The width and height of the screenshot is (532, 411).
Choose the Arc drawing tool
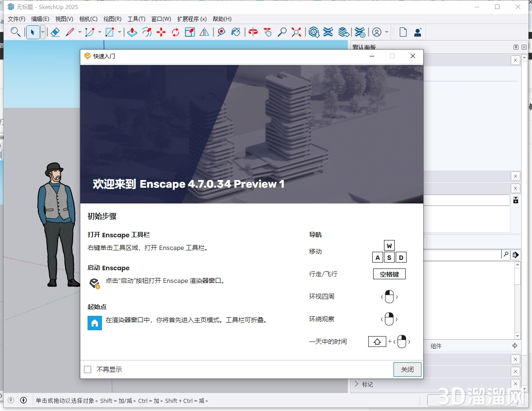[90, 32]
